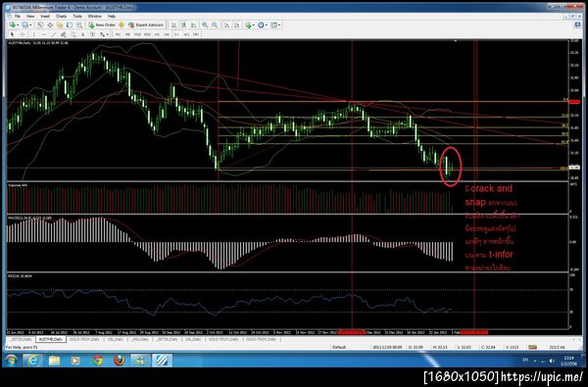Viewport: 588px width, 387px height.
Task: Select the Trendline drawing tool
Action: [x=54, y=34]
